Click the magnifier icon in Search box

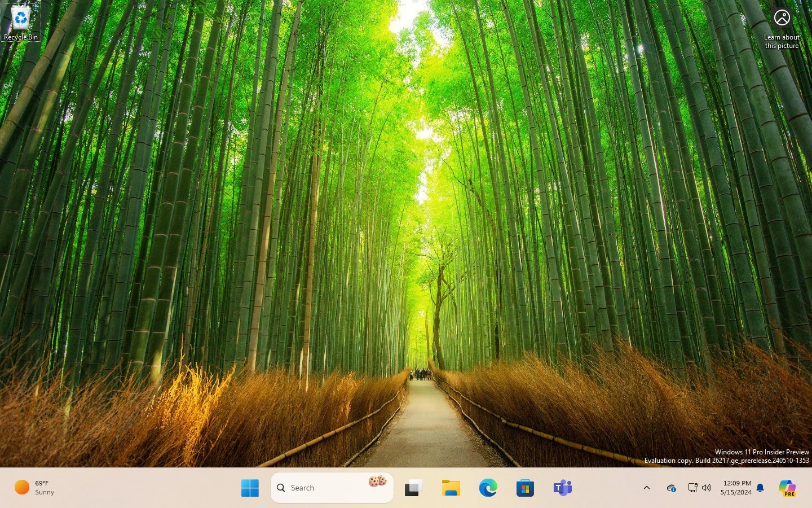(x=281, y=488)
